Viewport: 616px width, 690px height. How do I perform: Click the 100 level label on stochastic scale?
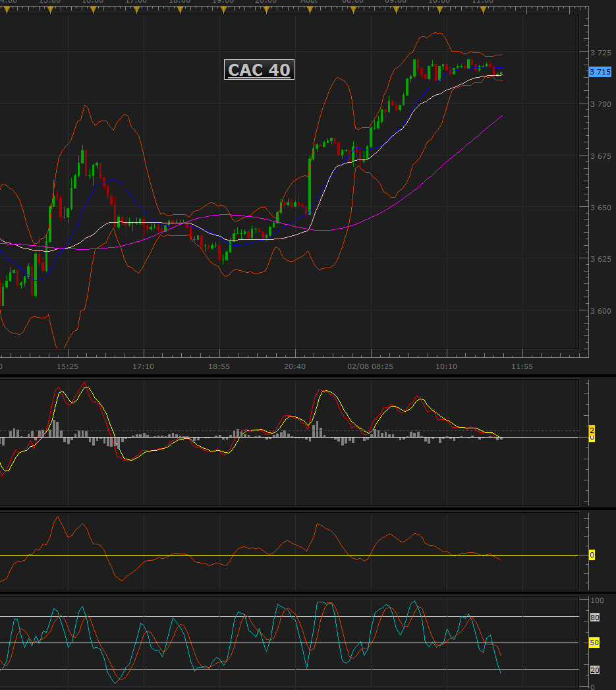pos(597,600)
